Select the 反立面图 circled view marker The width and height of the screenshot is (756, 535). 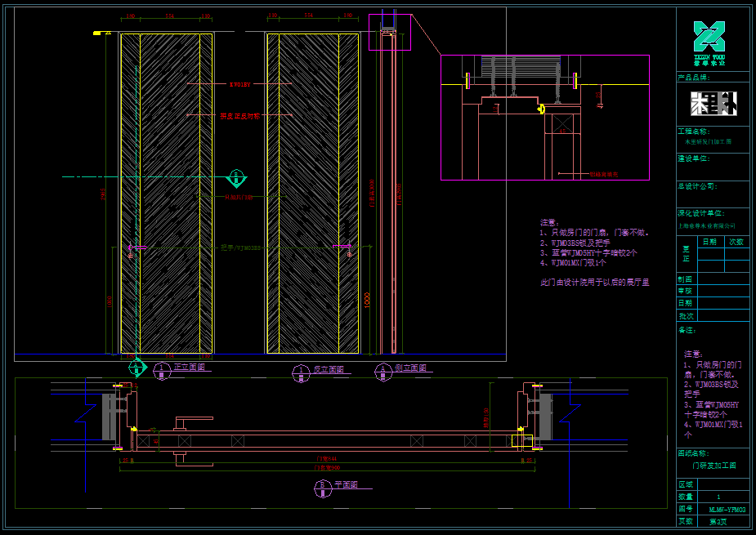[x=301, y=372]
